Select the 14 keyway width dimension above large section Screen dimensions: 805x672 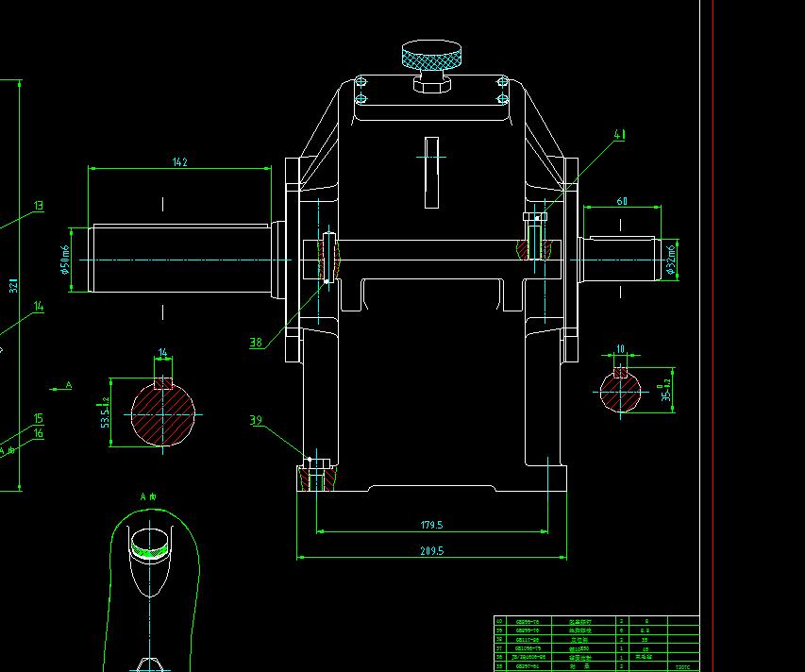(162, 353)
